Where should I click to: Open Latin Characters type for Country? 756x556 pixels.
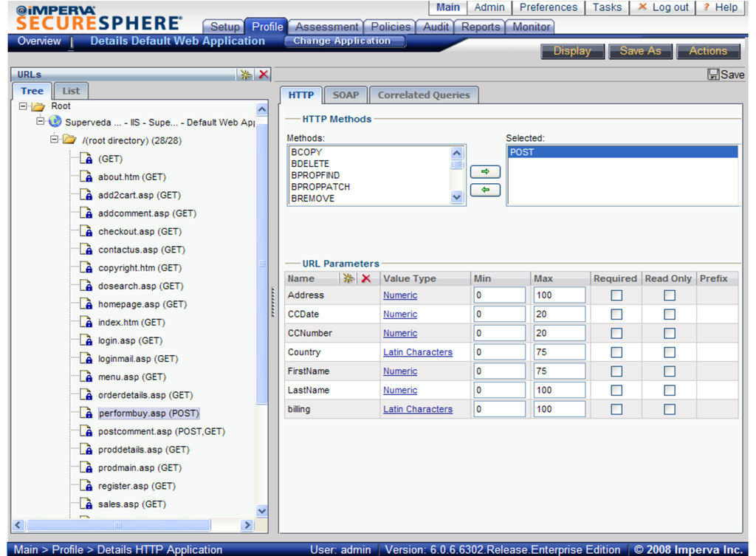click(x=418, y=352)
